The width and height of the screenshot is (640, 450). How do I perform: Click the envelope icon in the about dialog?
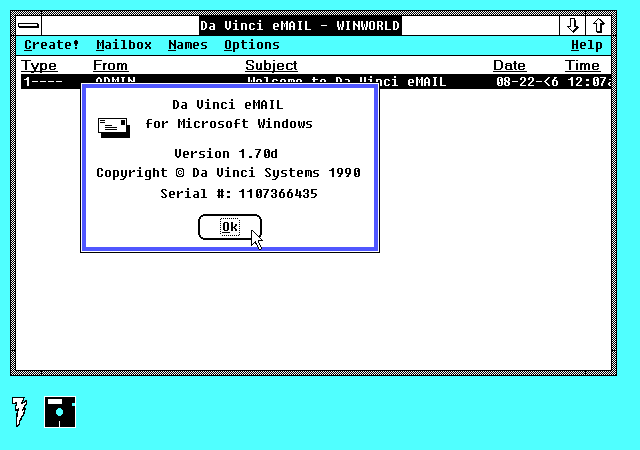pyautogui.click(x=114, y=128)
